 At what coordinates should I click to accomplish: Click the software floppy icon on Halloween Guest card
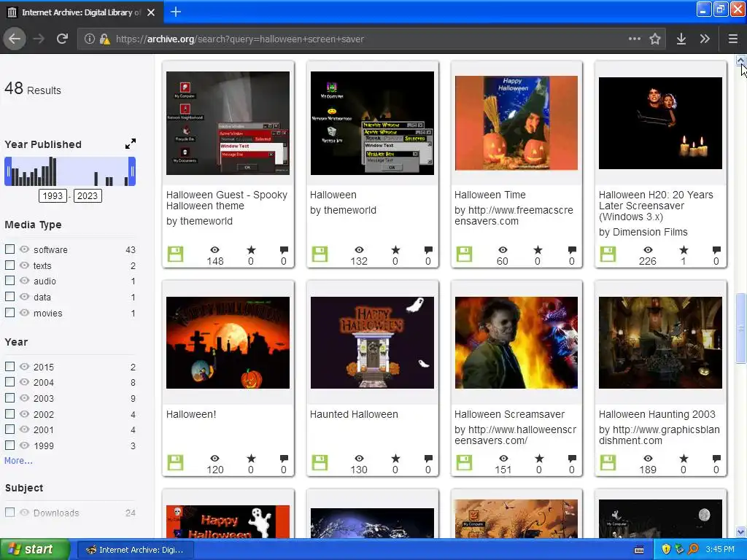[x=175, y=254]
